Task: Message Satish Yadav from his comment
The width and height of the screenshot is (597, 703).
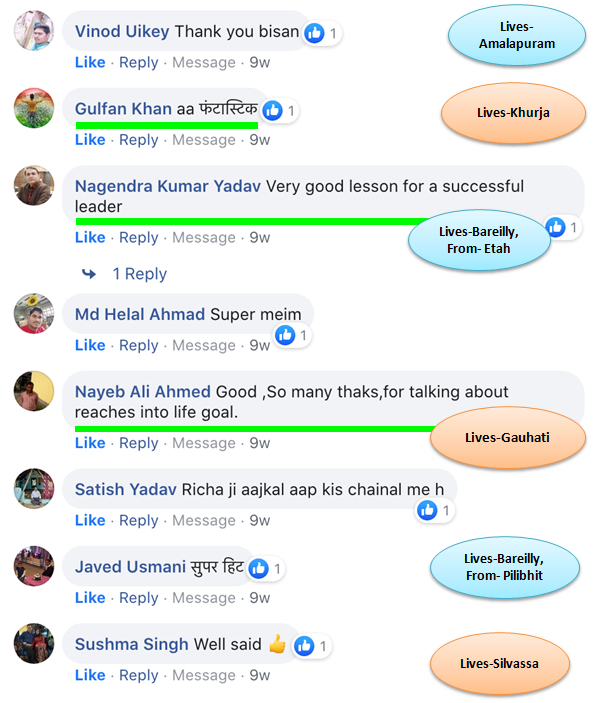Action: coord(204,520)
